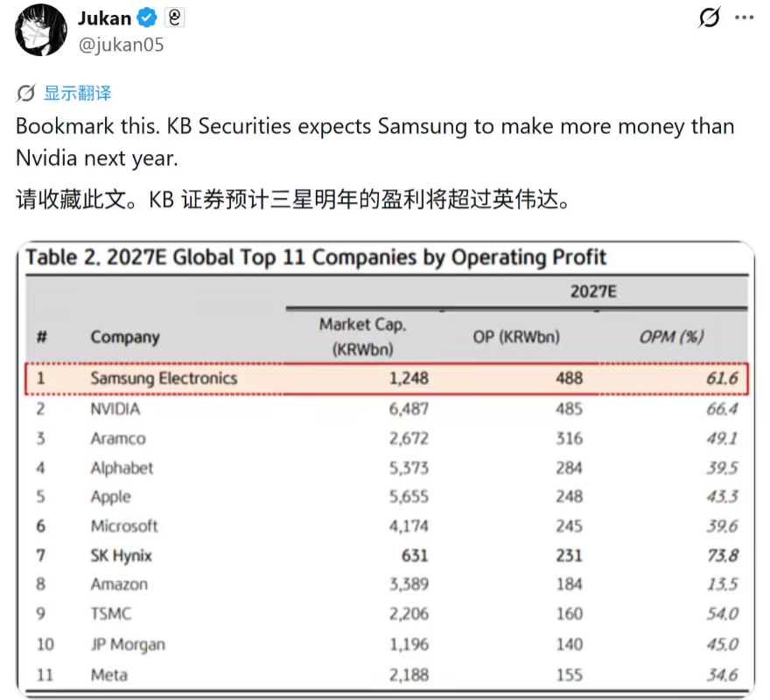Screen dimensions: 770x700
Task: Click the table title 'Table 2. 2027E Global Top 11'
Action: tap(316, 257)
